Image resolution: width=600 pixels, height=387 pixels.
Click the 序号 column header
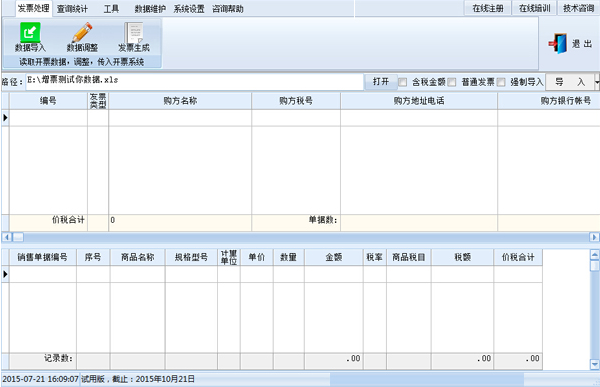click(93, 257)
